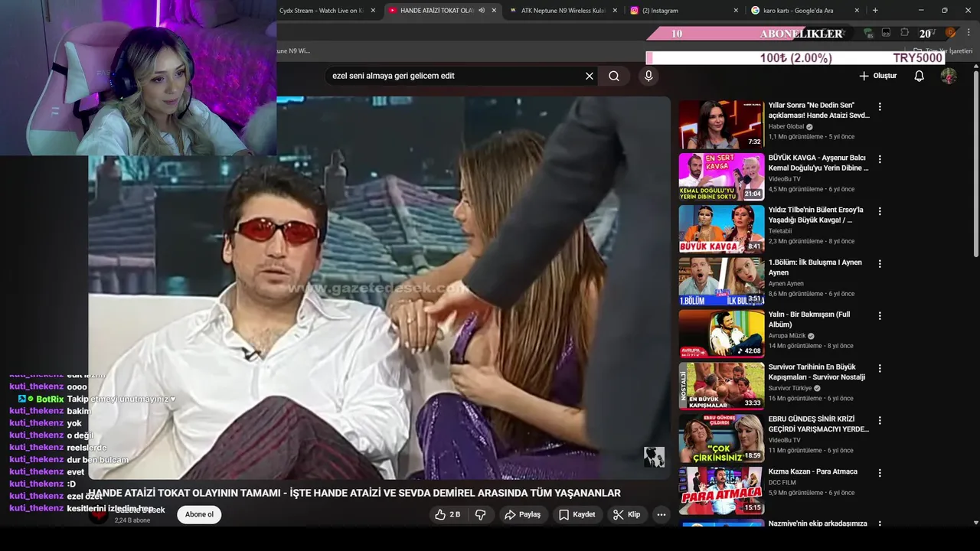Open YouTube notifications bell

(x=919, y=76)
